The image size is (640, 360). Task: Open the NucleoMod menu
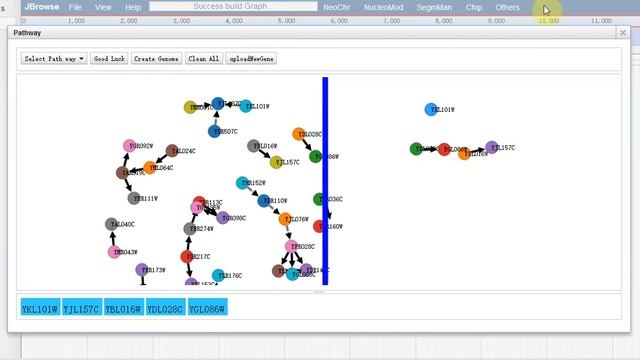(383, 7)
